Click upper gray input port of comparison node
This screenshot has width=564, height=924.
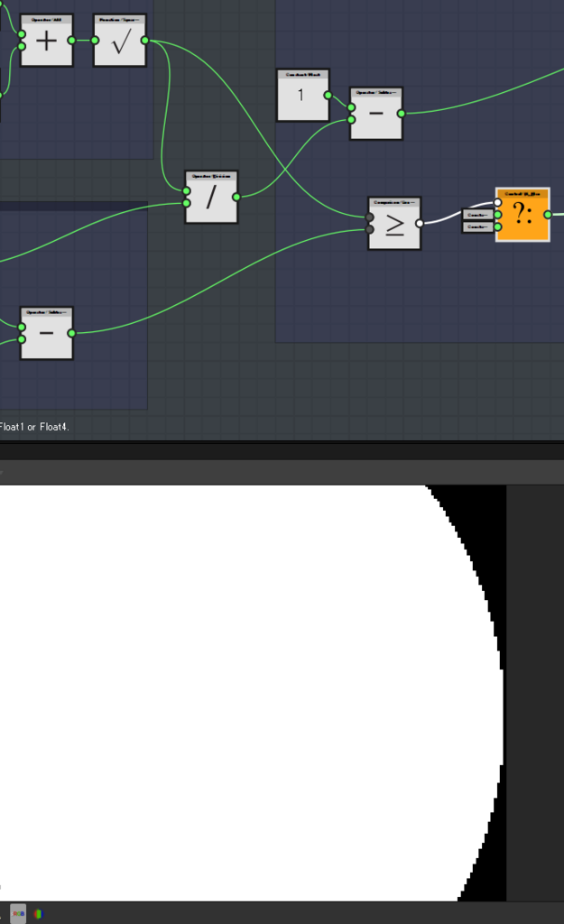pos(369,217)
